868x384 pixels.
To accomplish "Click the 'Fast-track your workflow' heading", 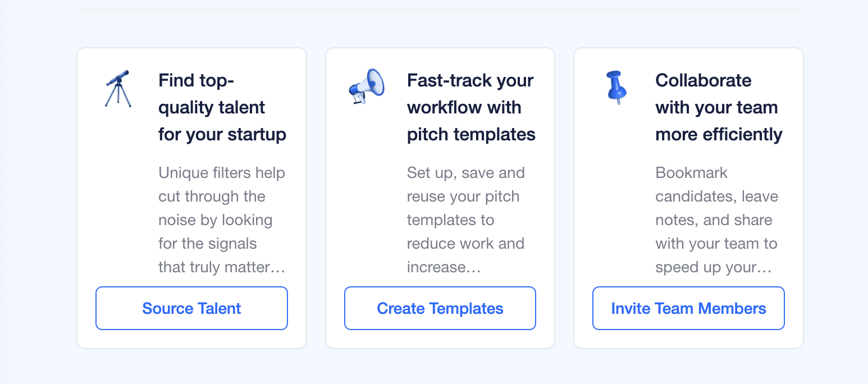I will pos(470,107).
